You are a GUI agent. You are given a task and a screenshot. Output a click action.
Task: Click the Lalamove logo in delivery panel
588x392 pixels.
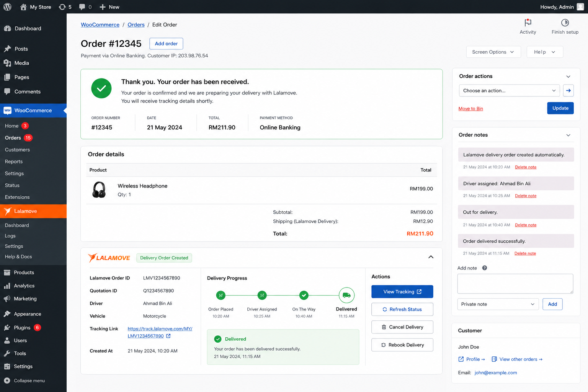click(x=109, y=258)
